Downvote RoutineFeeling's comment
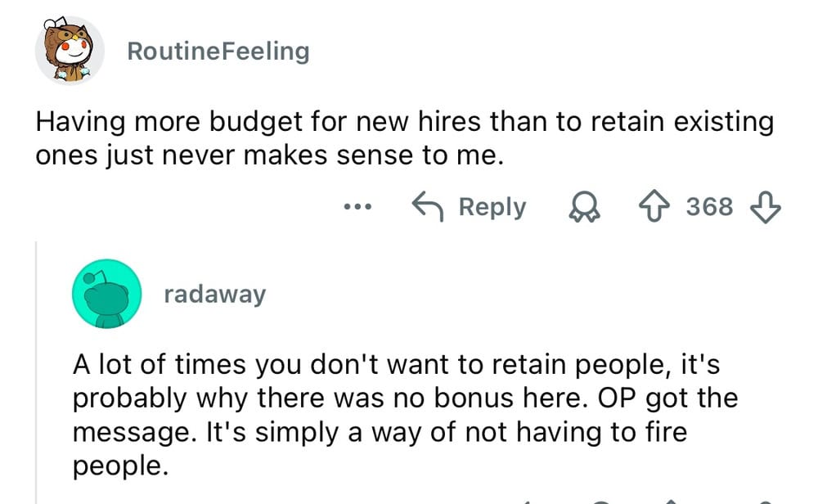The width and height of the screenshot is (818, 504). click(767, 206)
